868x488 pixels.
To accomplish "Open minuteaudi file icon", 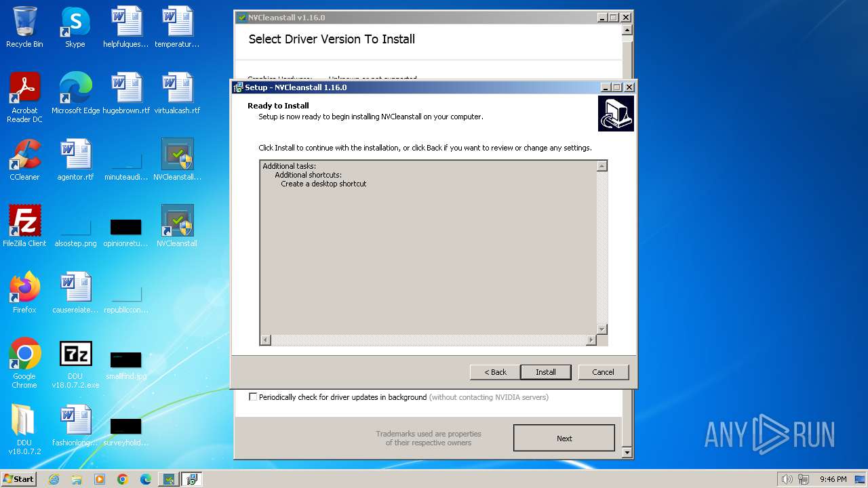I will (x=126, y=165).
